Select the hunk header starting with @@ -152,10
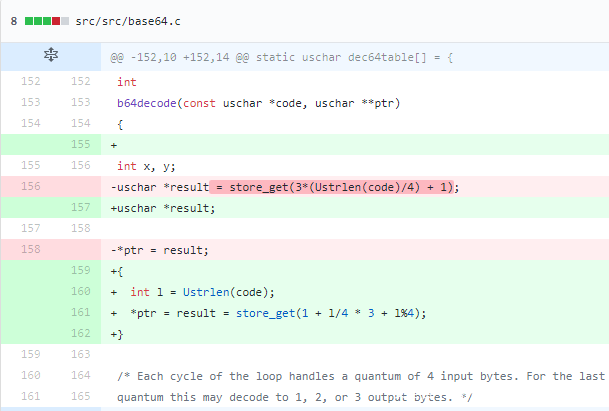The image size is (609, 411). [x=282, y=58]
